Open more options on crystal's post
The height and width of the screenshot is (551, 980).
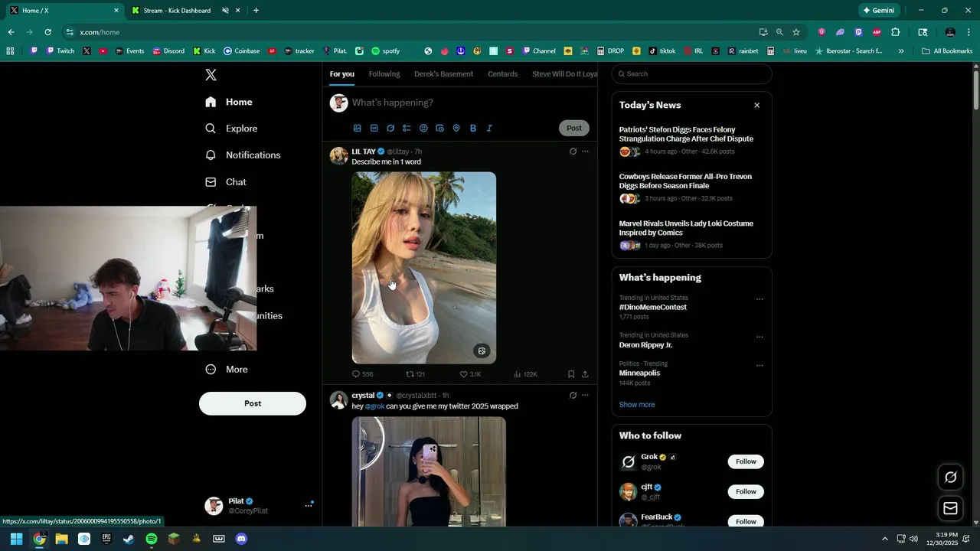point(585,396)
